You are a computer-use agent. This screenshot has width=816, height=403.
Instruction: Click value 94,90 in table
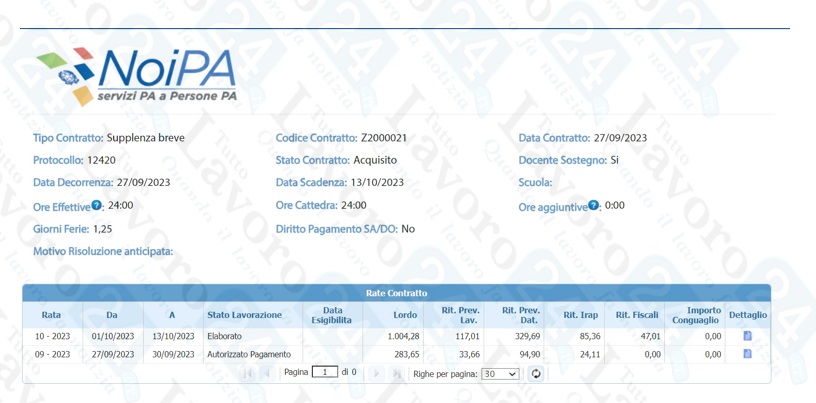[529, 355]
